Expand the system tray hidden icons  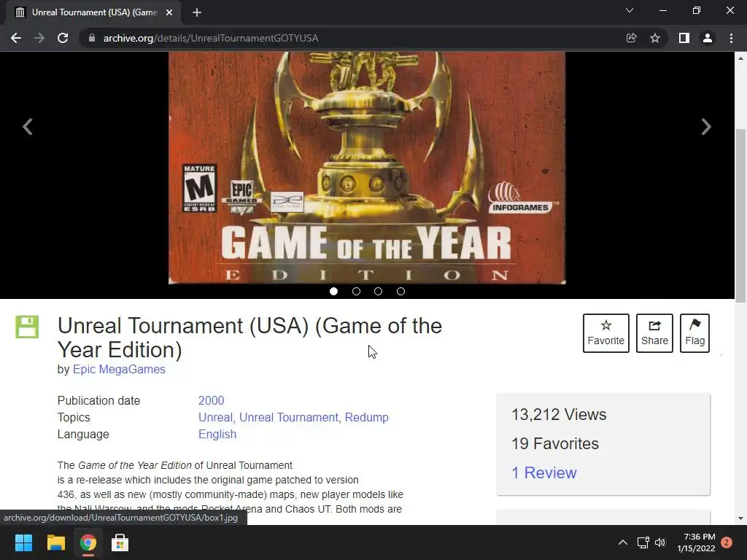[623, 542]
